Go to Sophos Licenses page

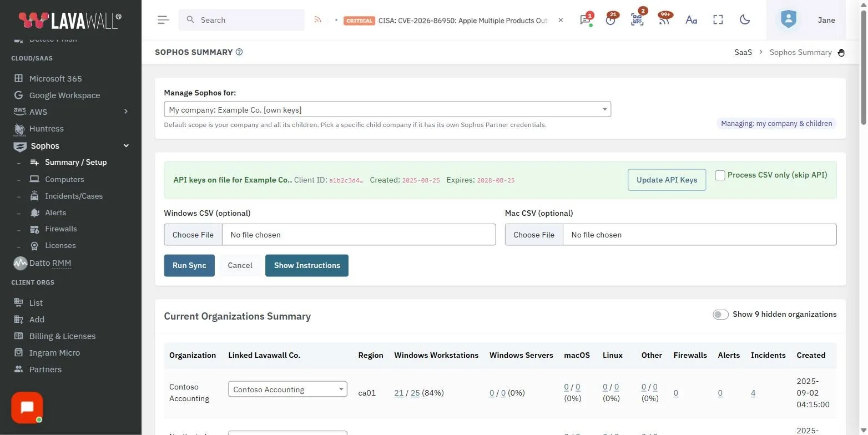pyautogui.click(x=60, y=245)
